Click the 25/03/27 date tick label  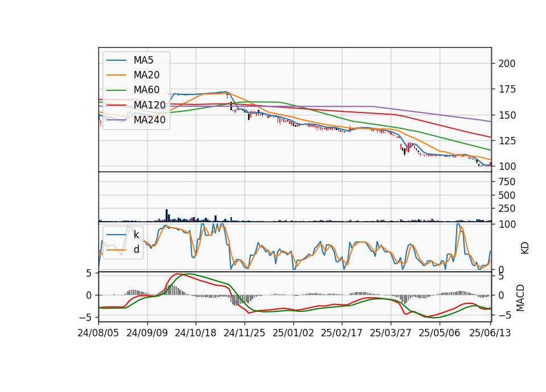(390, 333)
